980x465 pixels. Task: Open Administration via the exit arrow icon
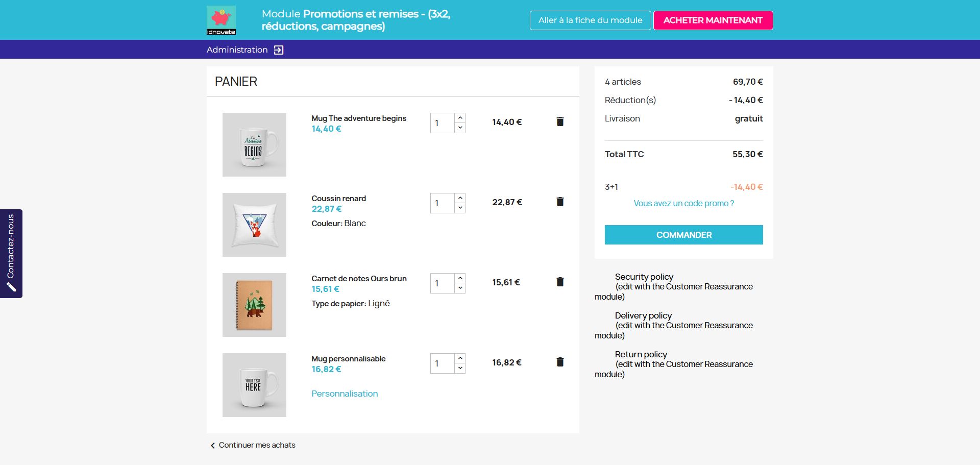pyautogui.click(x=279, y=50)
